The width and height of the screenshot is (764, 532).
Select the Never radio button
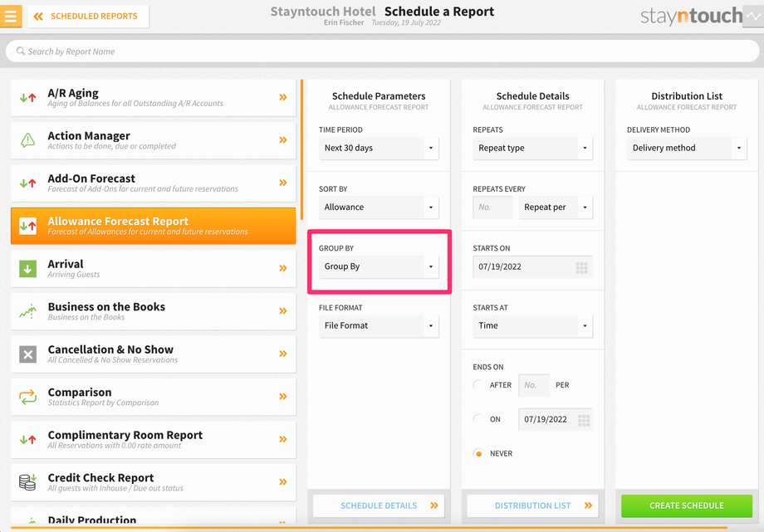[478, 453]
